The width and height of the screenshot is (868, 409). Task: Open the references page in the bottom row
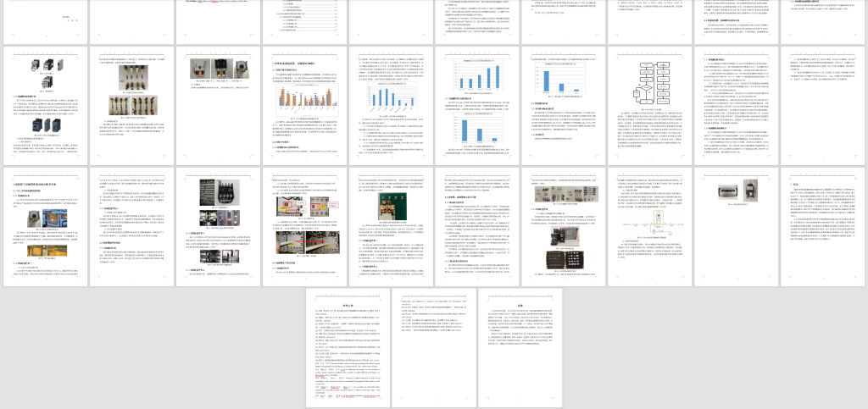(x=347, y=347)
